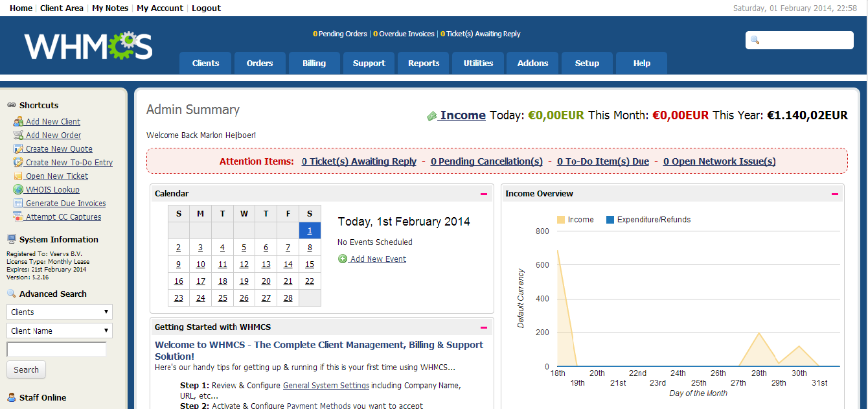Click the Add New Order cart icon
The image size is (868, 409).
(18, 135)
